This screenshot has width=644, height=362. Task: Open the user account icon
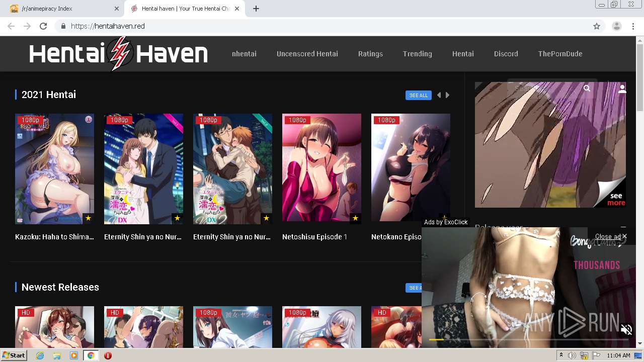coord(622,88)
